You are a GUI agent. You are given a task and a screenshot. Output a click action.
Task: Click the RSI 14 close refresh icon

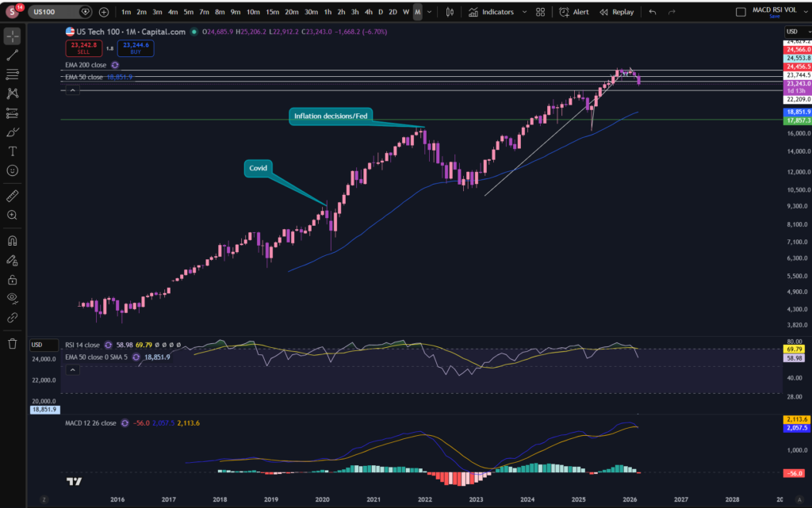tap(108, 345)
